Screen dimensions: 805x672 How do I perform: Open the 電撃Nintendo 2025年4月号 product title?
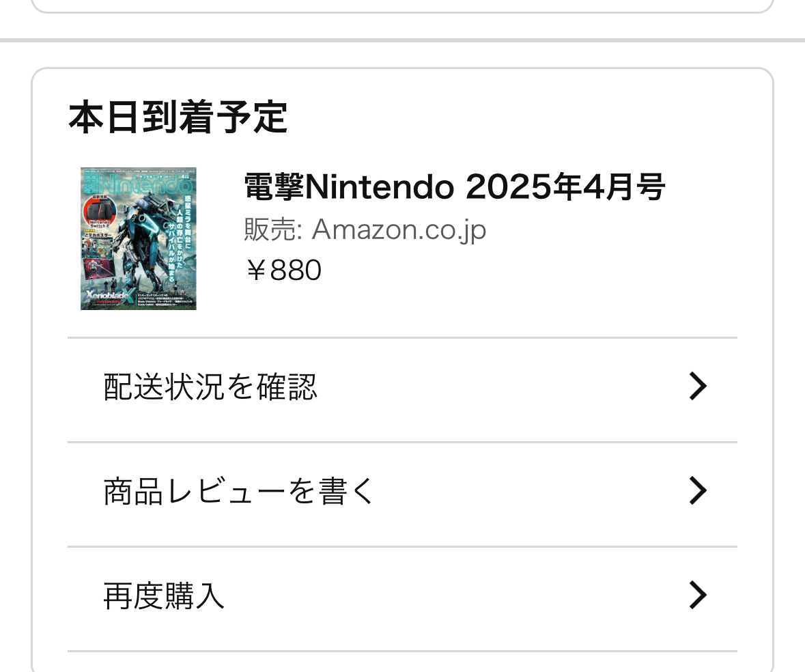coord(454,187)
